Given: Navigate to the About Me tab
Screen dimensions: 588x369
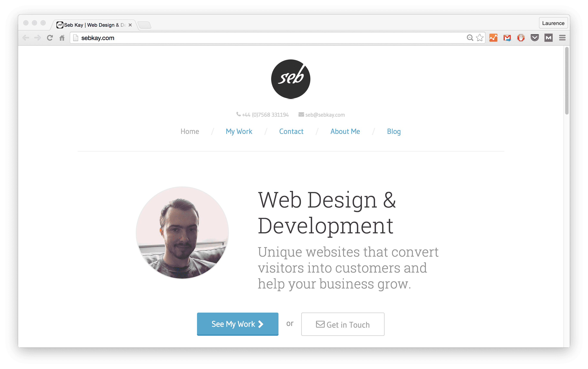Looking at the screenshot, I should [346, 131].
